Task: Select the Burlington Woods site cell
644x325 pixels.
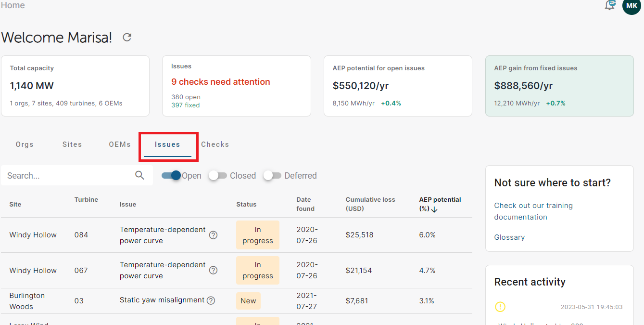Action: pos(27,301)
